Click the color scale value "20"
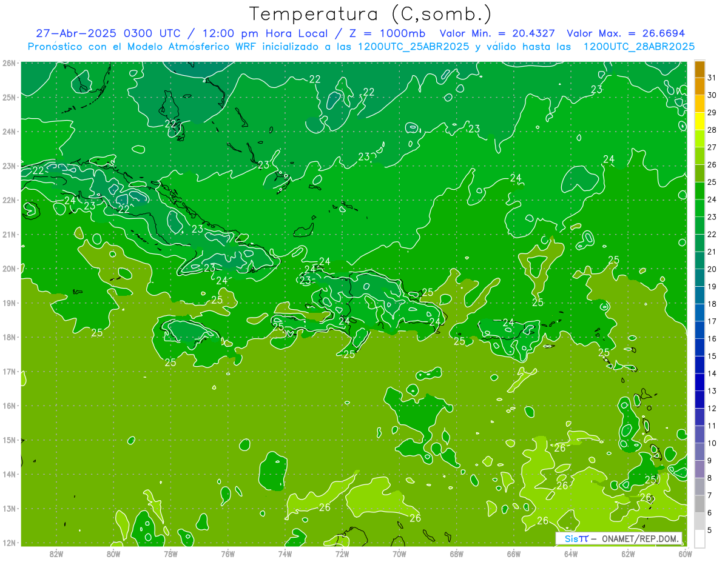This screenshot has width=728, height=562. 712,269
